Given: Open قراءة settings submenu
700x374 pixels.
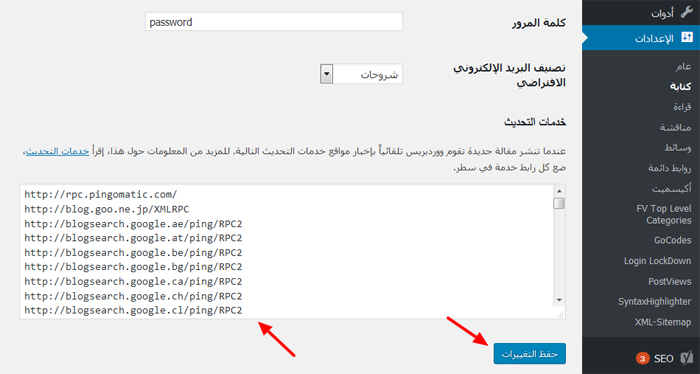Looking at the screenshot, I should tap(682, 107).
